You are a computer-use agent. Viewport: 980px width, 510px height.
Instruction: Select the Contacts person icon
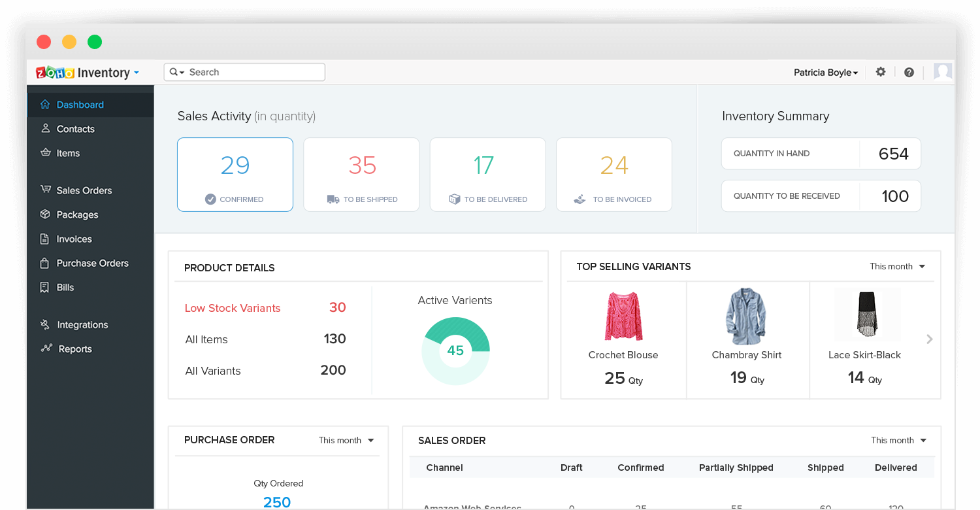pyautogui.click(x=44, y=129)
